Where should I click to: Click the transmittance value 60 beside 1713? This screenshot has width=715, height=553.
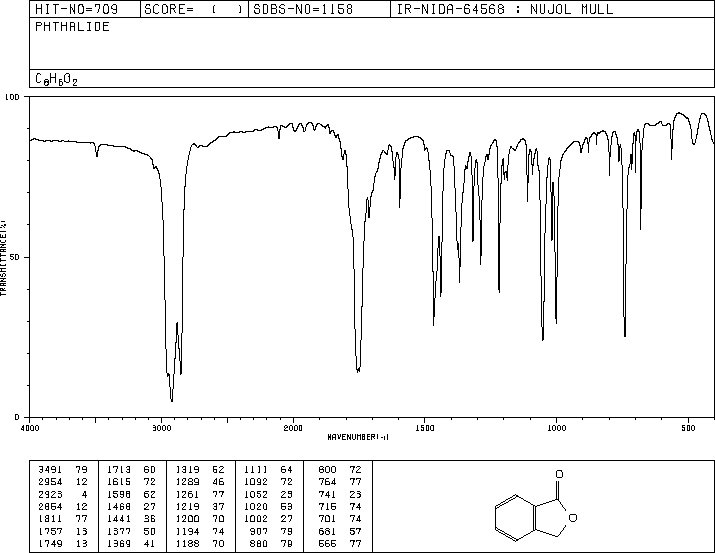coord(150,470)
